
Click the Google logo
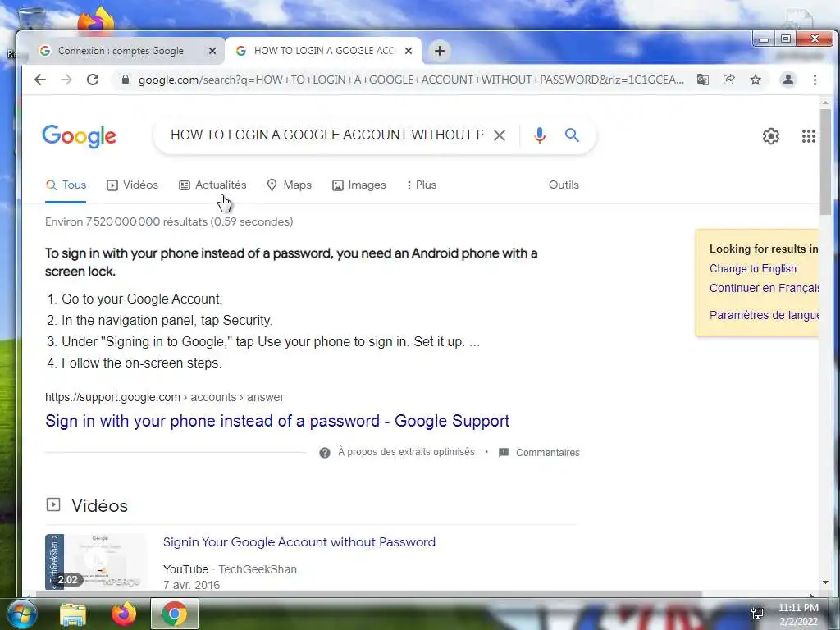coord(80,136)
